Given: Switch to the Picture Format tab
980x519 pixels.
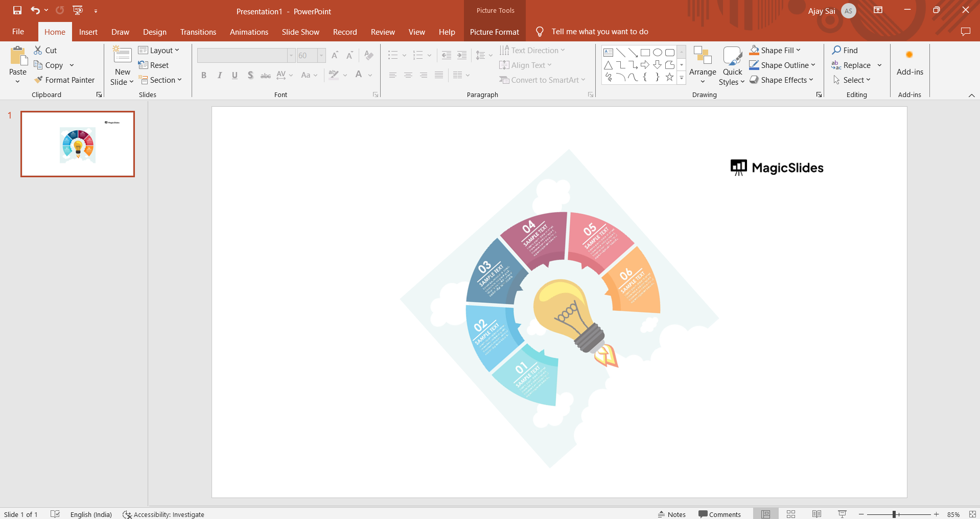Looking at the screenshot, I should click(494, 32).
